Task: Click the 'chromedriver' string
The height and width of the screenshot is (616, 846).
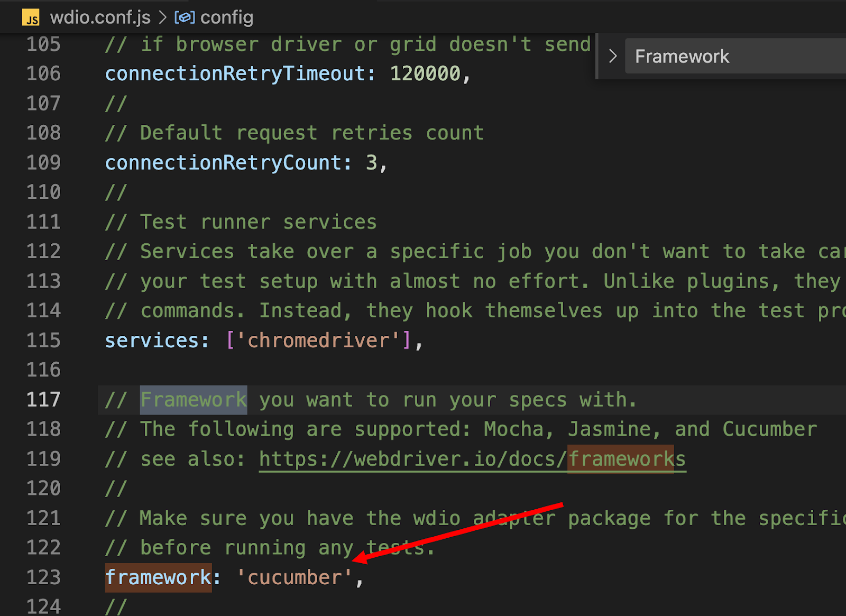Action: coord(318,340)
